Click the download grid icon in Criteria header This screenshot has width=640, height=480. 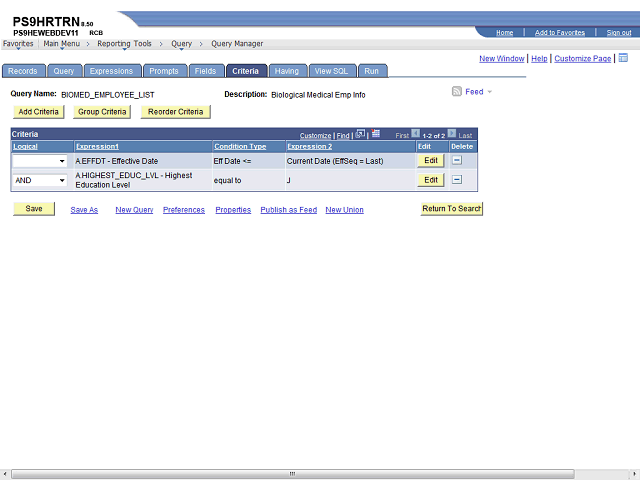(x=376, y=133)
